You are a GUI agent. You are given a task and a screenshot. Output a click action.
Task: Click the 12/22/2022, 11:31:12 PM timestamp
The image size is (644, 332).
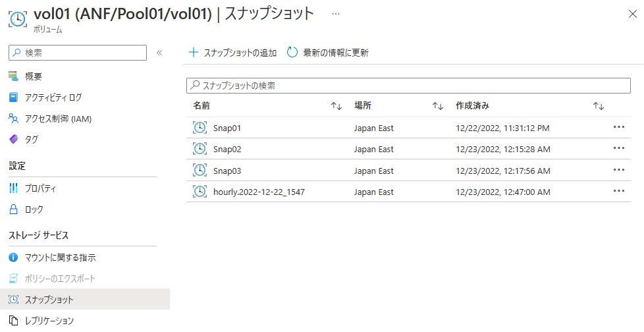click(502, 128)
